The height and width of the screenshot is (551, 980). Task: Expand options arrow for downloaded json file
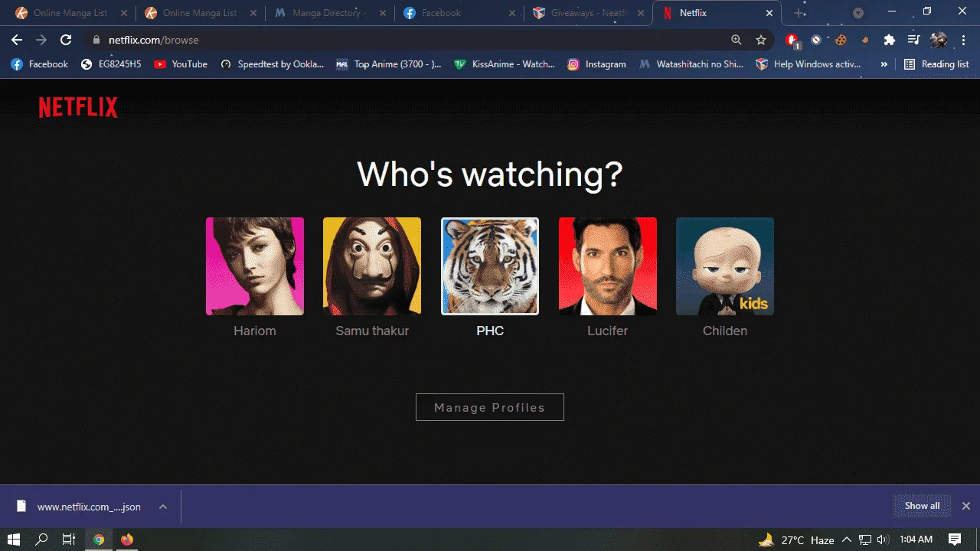pyautogui.click(x=162, y=507)
